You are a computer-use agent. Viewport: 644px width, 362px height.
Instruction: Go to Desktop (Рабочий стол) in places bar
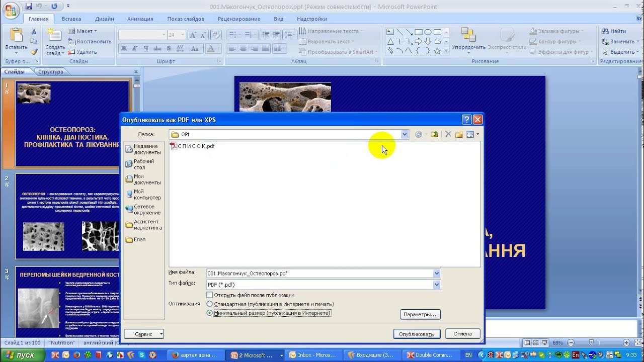(x=143, y=164)
